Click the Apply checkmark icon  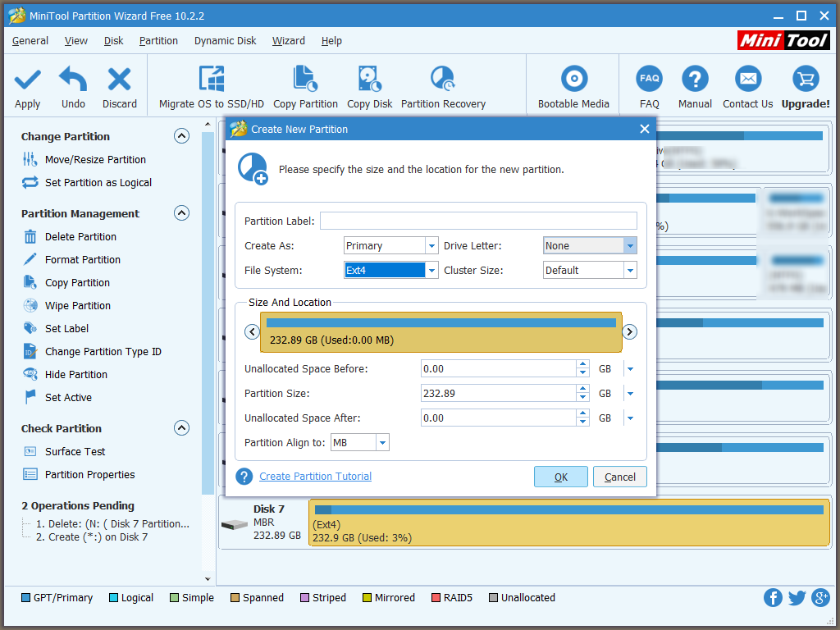click(x=27, y=80)
